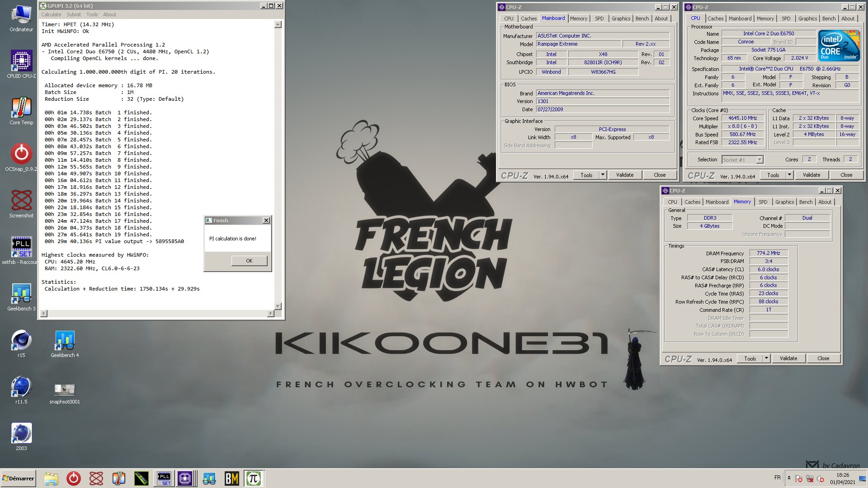Click Validate in CPU tab CPU-Z window

pyautogui.click(x=811, y=175)
